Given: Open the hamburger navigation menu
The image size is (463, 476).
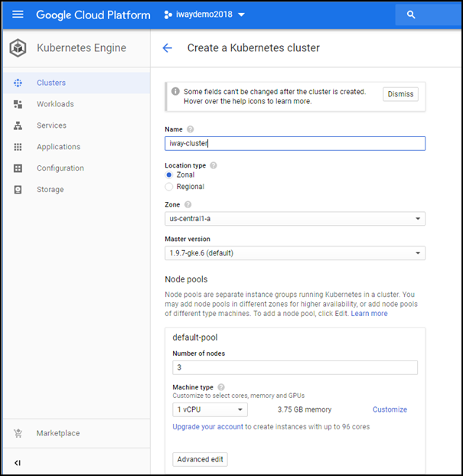Looking at the screenshot, I should click(18, 15).
